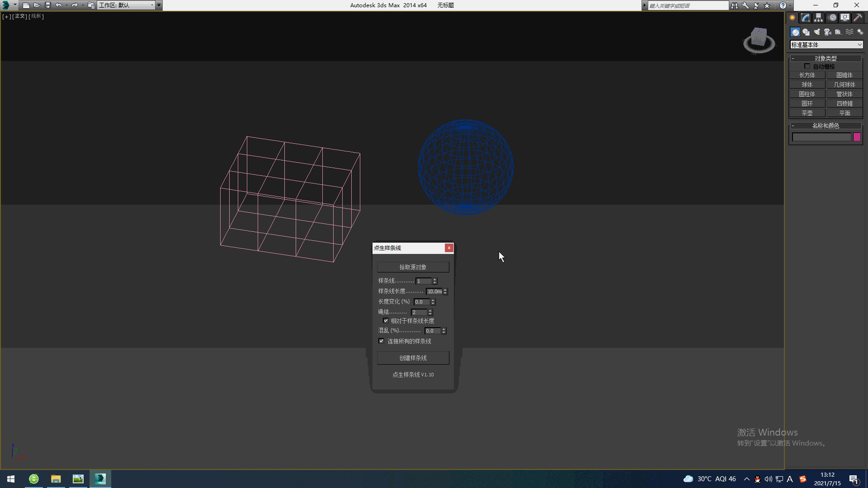This screenshot has width=868, height=488.
Task: Click the Undo arrow icon
Action: click(x=59, y=5)
